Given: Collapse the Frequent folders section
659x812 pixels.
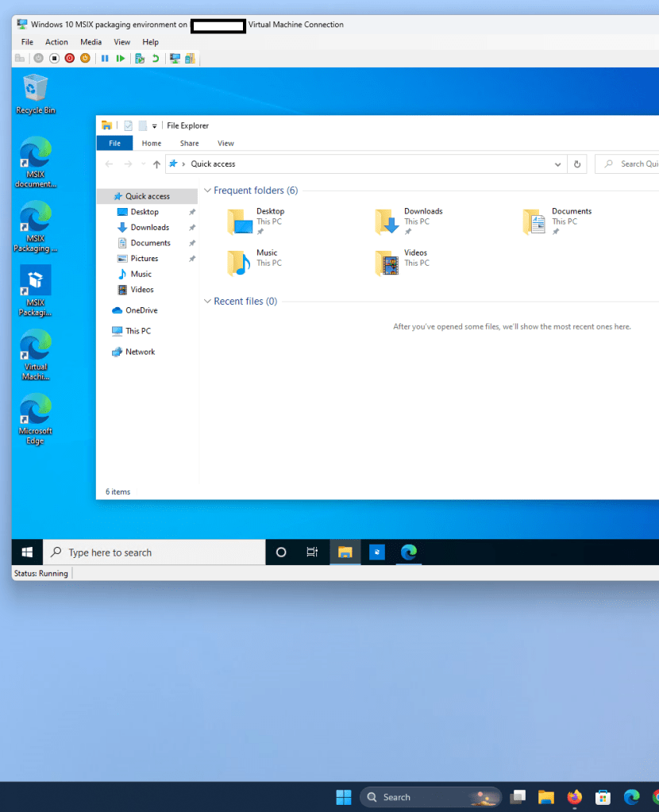Looking at the screenshot, I should click(206, 190).
